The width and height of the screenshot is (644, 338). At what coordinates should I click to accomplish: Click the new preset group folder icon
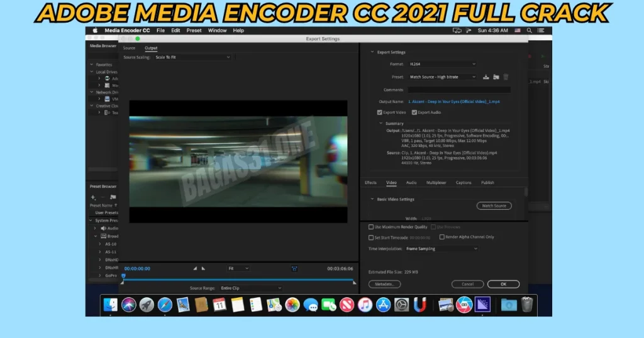click(113, 197)
